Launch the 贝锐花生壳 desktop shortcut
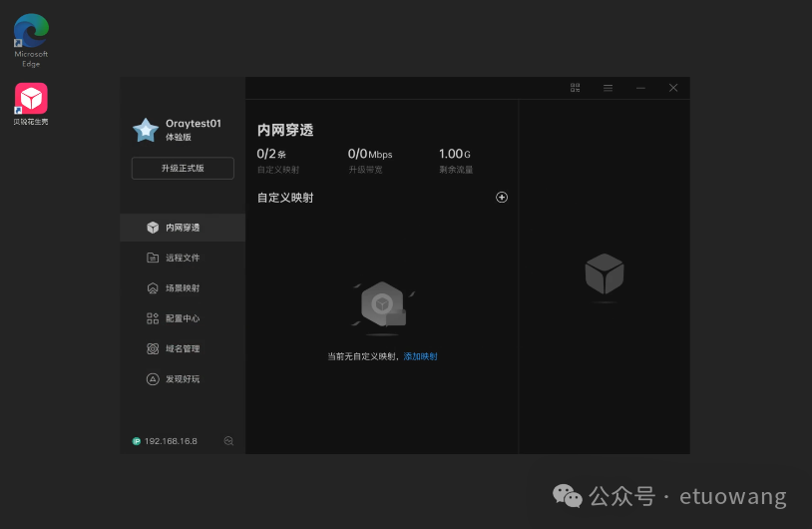 (31, 104)
